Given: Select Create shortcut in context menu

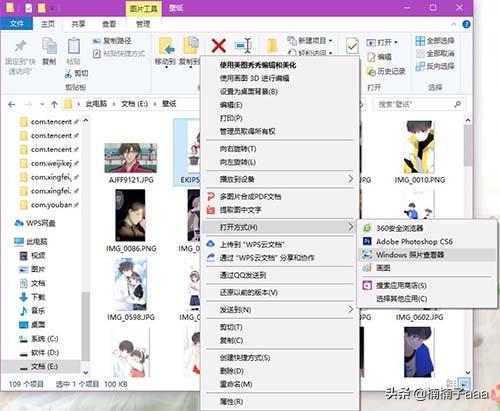Looking at the screenshot, I should 279,358.
